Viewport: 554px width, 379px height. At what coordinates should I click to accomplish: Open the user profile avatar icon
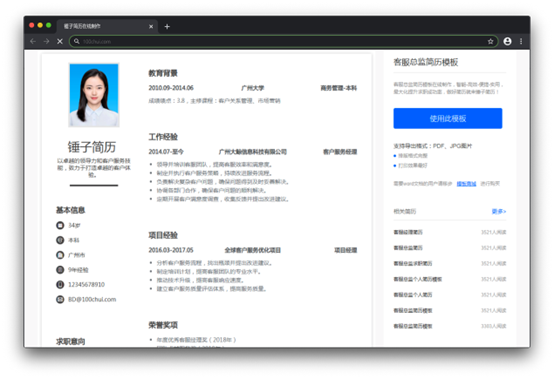pos(507,41)
